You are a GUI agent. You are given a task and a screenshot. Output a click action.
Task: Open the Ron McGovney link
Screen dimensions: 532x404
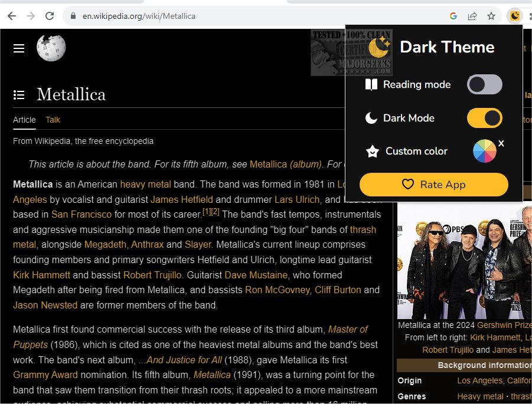tap(277, 290)
